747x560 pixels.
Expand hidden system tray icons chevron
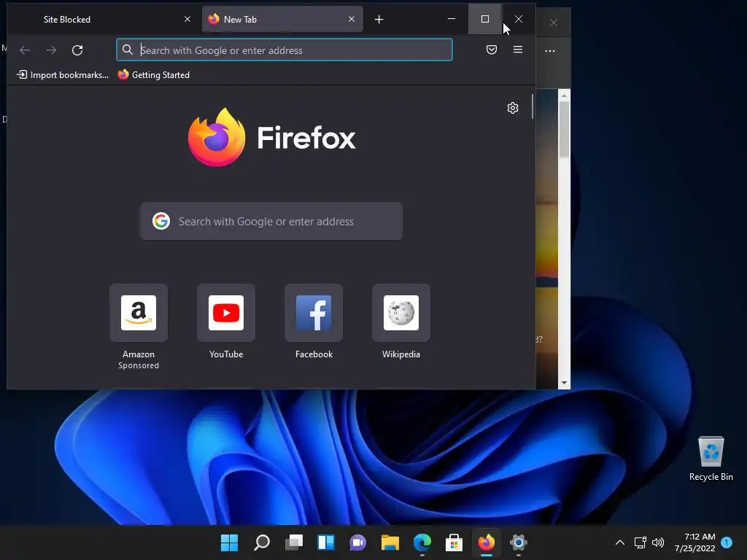pos(620,542)
